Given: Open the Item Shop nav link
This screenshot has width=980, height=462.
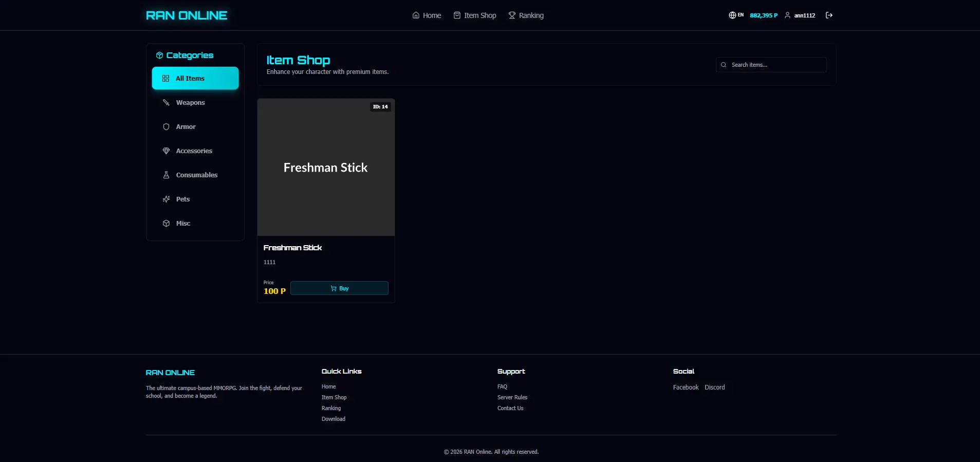Looking at the screenshot, I should (475, 15).
